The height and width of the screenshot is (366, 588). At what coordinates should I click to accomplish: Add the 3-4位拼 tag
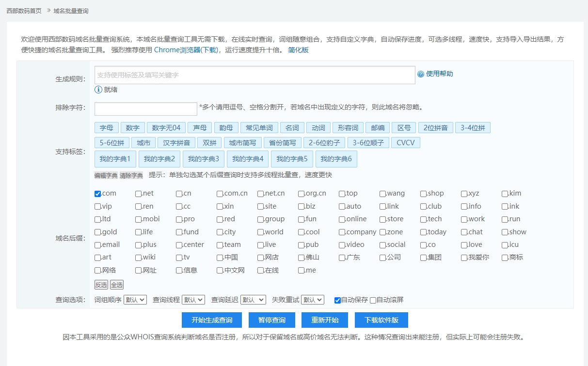point(473,128)
